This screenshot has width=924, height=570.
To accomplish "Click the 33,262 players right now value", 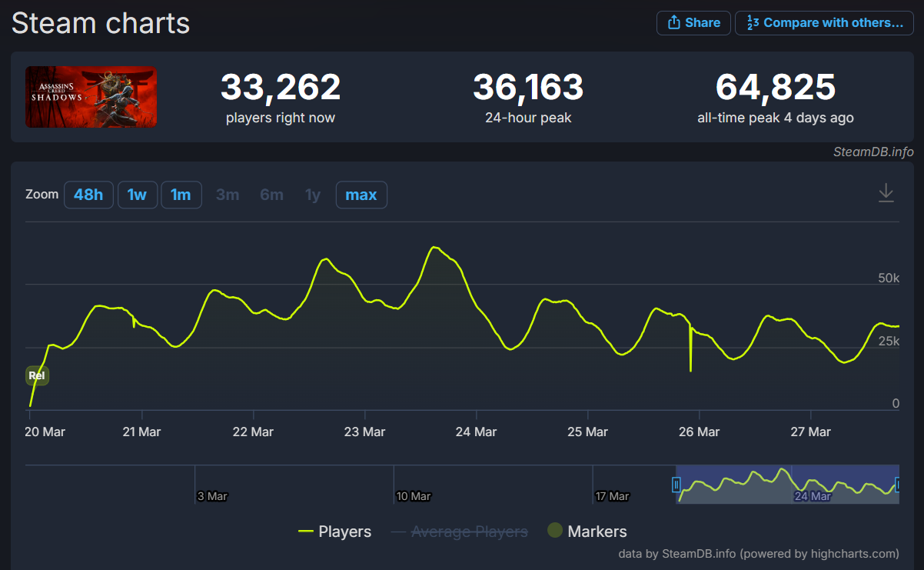I will click(281, 87).
